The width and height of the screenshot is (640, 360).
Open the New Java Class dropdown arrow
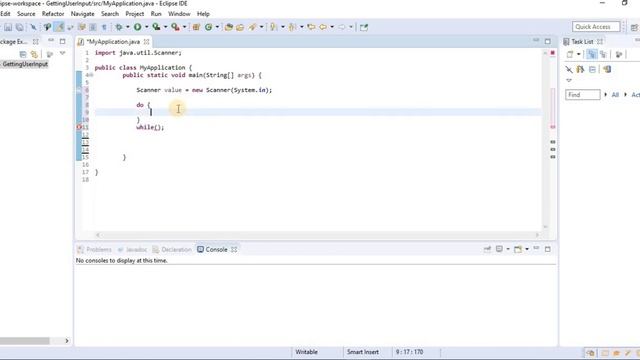[217, 27]
